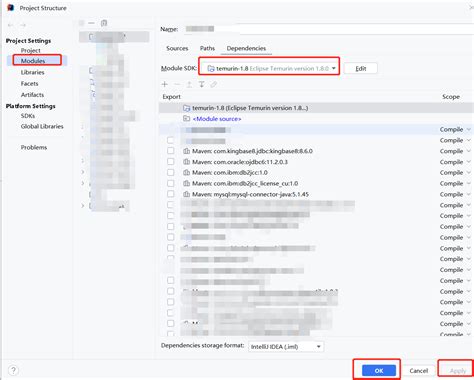The height and width of the screenshot is (380, 474).
Task: Open Compile scope dropdown for db2jcc library
Action: 455,173
